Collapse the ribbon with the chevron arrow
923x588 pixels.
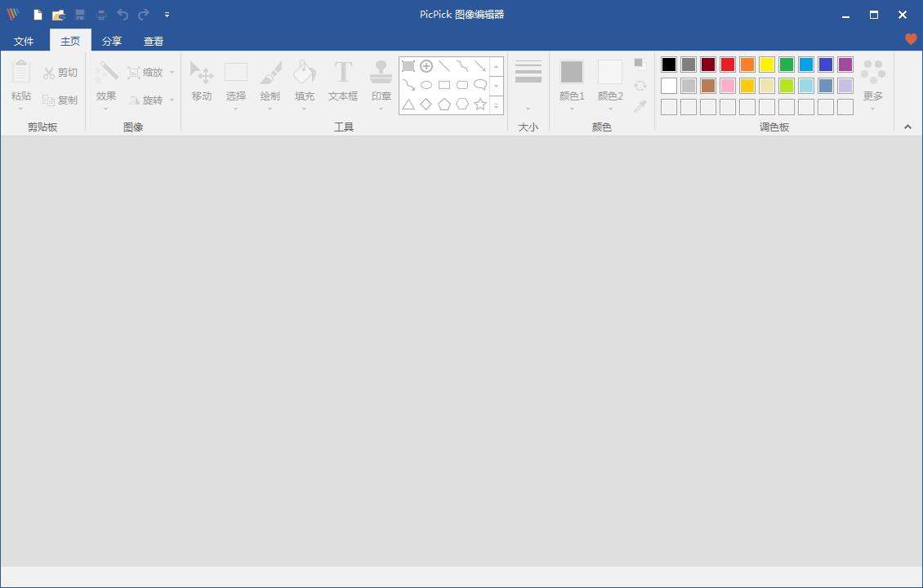907,127
